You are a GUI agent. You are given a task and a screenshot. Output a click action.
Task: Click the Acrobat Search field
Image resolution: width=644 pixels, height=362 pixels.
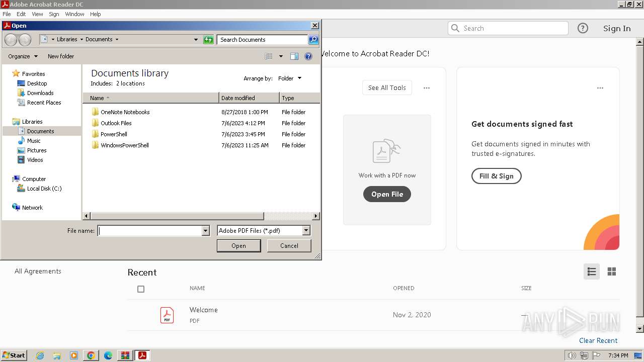pyautogui.click(x=508, y=28)
